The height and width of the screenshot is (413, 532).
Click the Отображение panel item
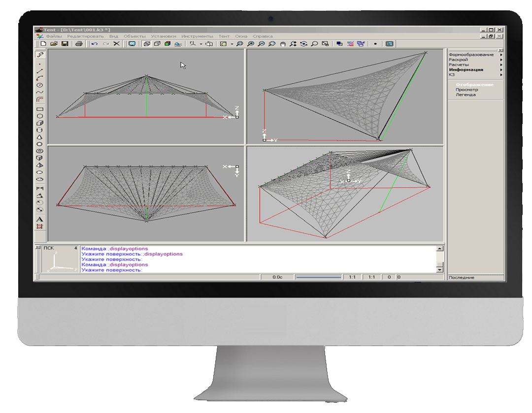point(474,85)
